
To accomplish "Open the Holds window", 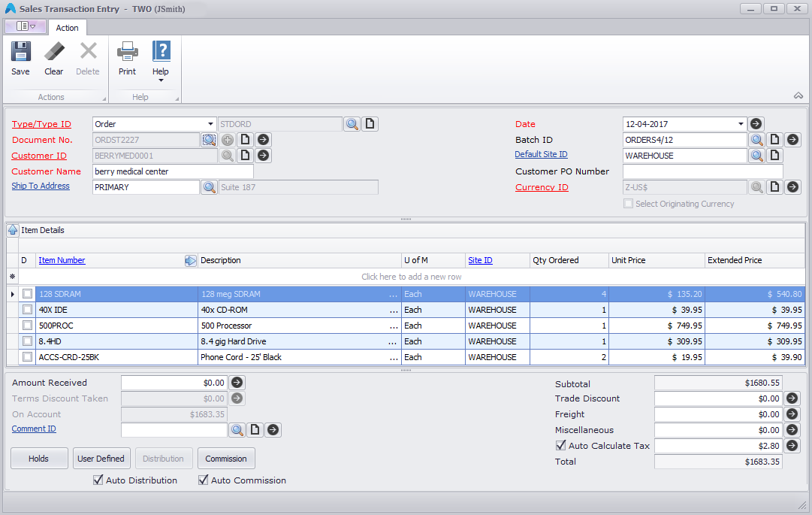I will [x=39, y=459].
